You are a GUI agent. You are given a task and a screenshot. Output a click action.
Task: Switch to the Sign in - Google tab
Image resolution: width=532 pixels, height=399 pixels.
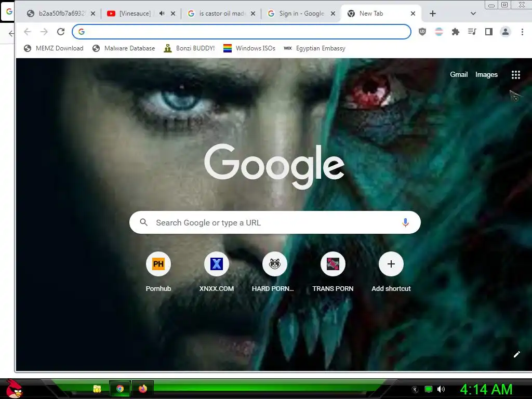tap(300, 14)
